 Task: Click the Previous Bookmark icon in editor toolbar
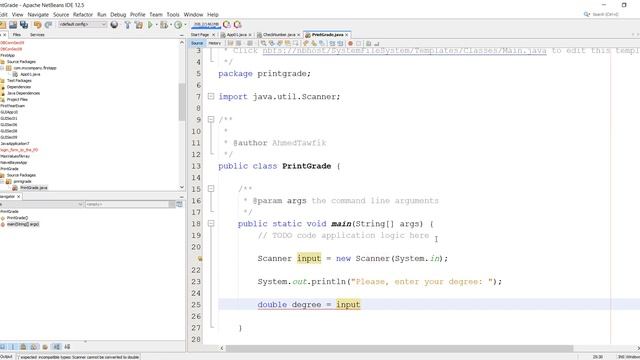pyautogui.click(x=306, y=43)
